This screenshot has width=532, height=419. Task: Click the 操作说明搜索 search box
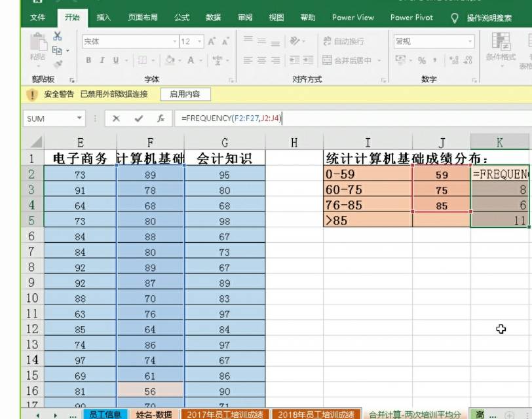tap(489, 18)
